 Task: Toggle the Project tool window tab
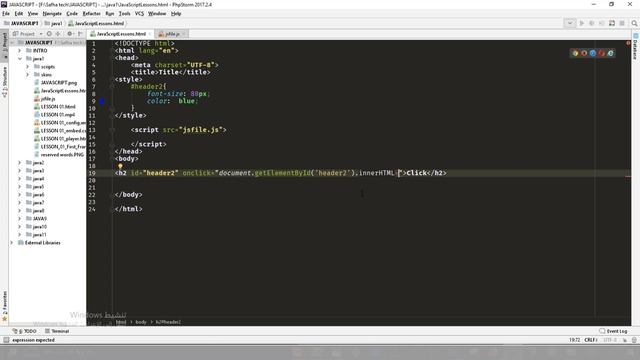(4, 45)
